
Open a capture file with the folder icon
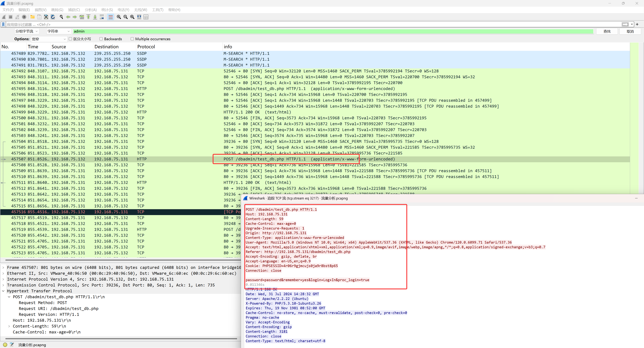click(x=33, y=17)
